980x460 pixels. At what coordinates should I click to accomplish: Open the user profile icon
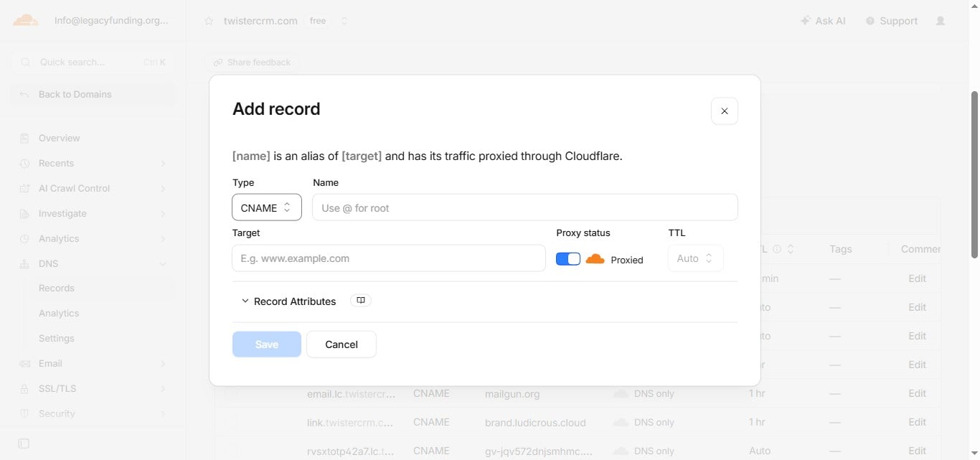(941, 21)
